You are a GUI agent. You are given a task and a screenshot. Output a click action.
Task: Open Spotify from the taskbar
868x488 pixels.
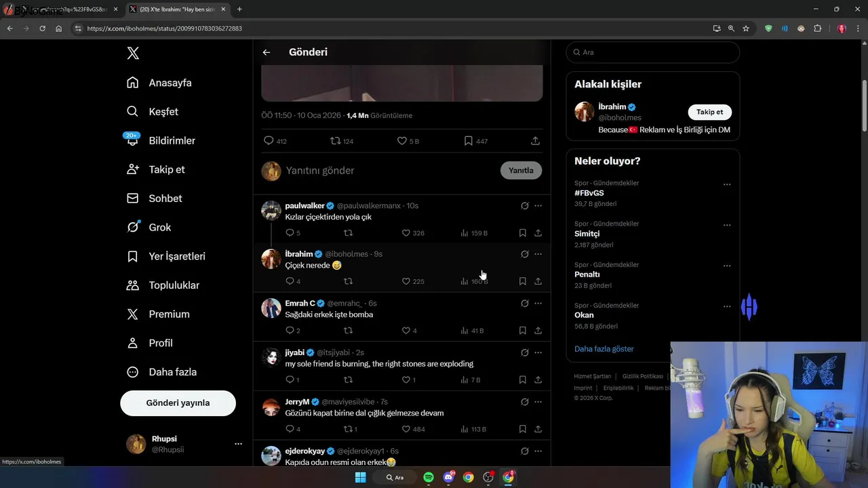429,477
